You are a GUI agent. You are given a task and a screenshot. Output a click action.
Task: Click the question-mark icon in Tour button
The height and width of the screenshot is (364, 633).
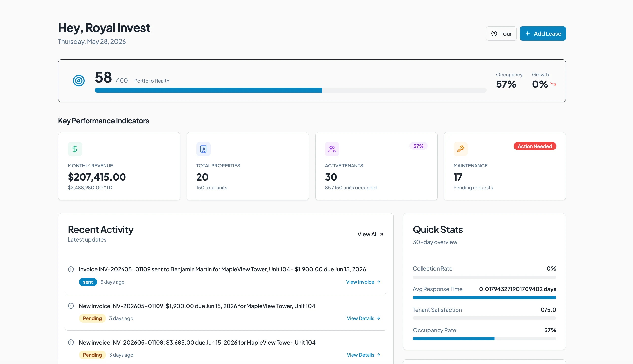point(494,33)
